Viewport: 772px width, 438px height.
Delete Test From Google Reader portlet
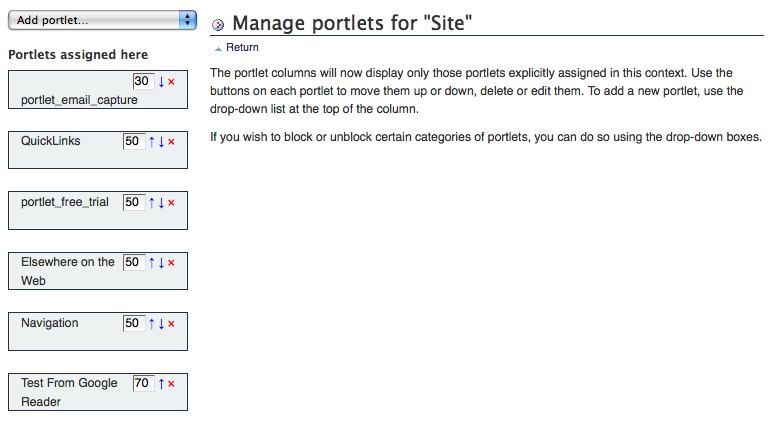point(171,383)
